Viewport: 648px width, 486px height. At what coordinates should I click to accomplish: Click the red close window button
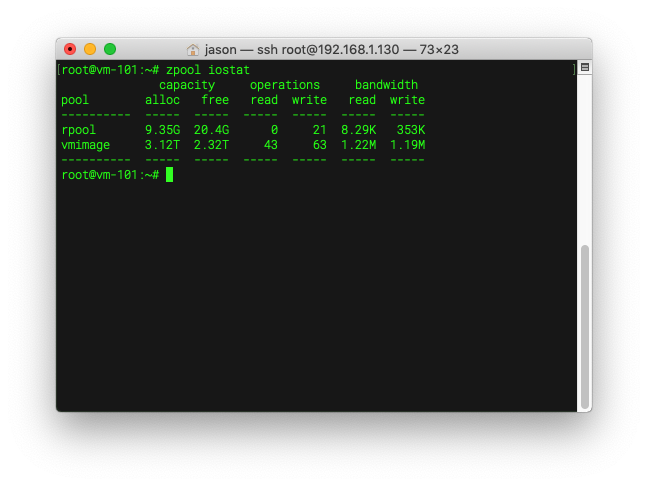tap(70, 49)
